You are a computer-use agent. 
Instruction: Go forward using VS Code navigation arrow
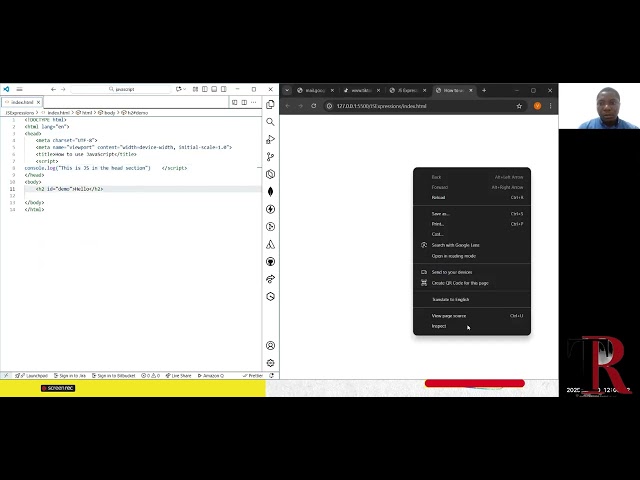click(63, 89)
